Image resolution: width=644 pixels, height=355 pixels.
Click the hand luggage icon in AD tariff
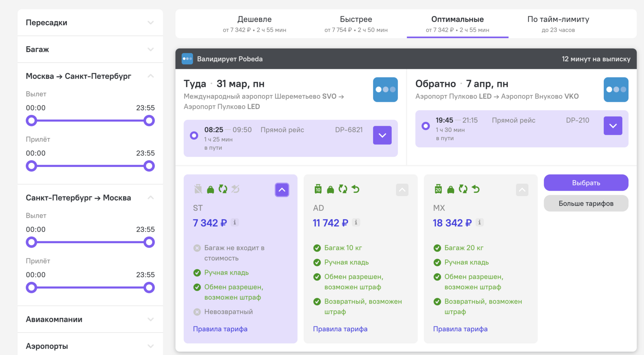(330, 189)
